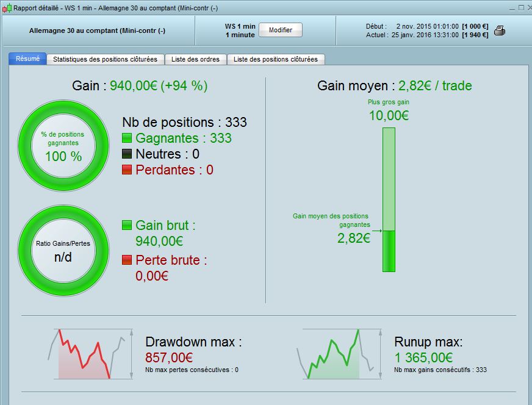Click the green runup max chart thumbnail
The image size is (532, 405).
coord(334,354)
